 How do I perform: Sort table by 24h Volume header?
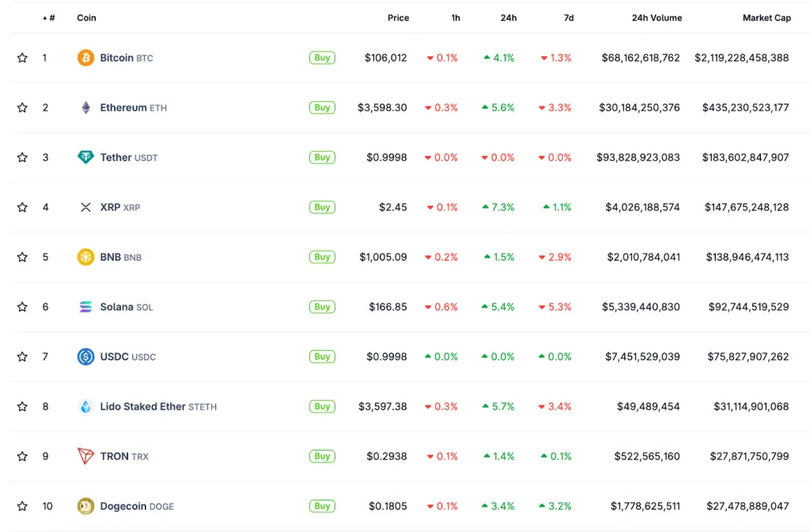tap(657, 17)
